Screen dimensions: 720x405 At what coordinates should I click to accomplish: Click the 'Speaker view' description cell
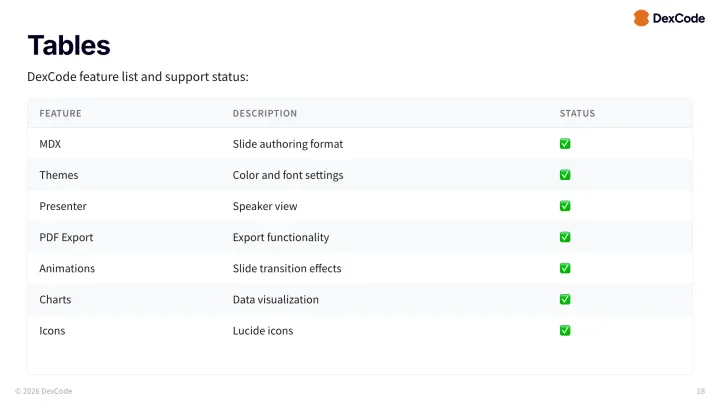pyautogui.click(x=265, y=206)
